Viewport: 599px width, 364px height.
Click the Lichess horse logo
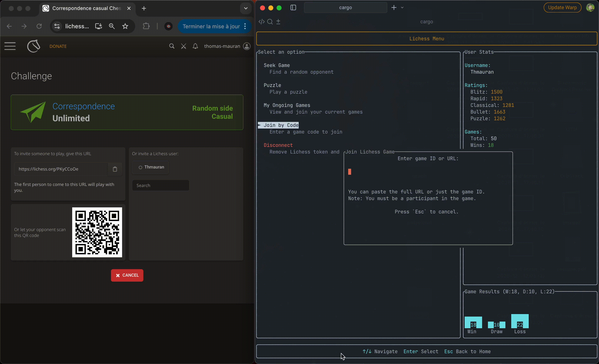(33, 46)
